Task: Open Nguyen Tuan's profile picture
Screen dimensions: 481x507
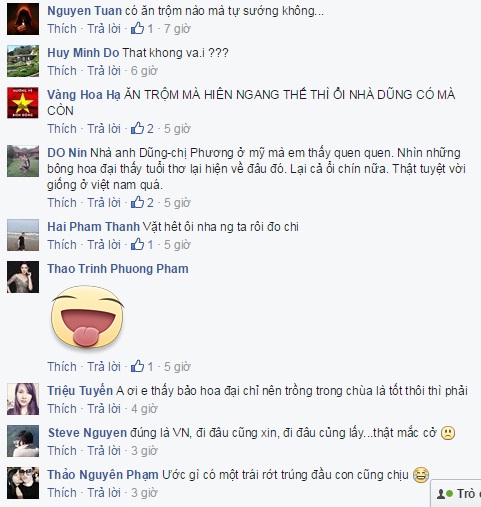Action: (23, 19)
